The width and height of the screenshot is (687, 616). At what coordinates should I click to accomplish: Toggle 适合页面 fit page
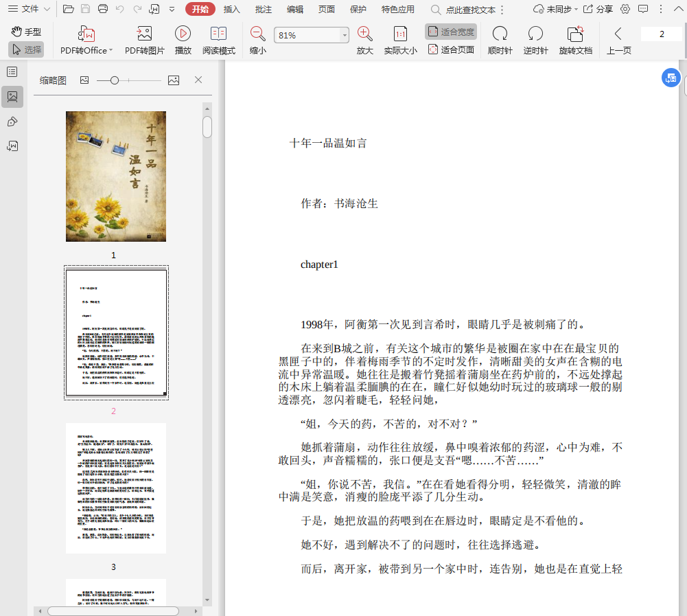pyautogui.click(x=451, y=49)
